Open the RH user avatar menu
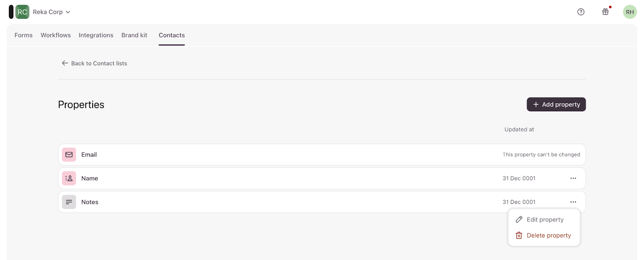 (x=630, y=12)
